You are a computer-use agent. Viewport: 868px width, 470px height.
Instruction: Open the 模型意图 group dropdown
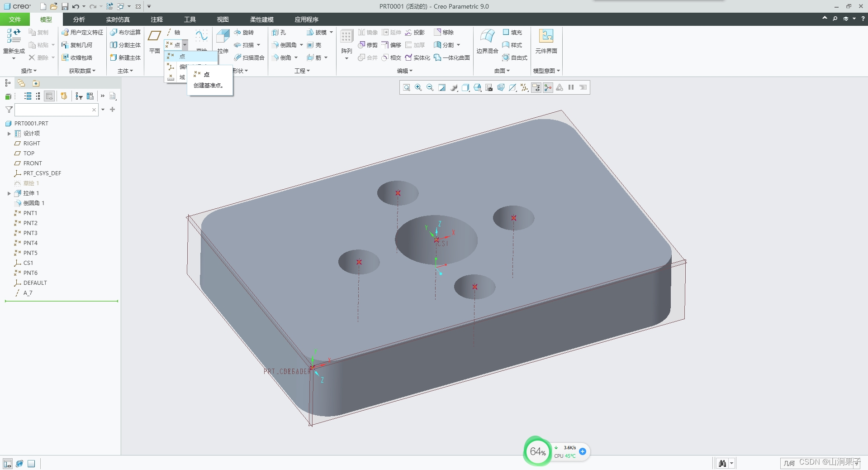(x=546, y=71)
